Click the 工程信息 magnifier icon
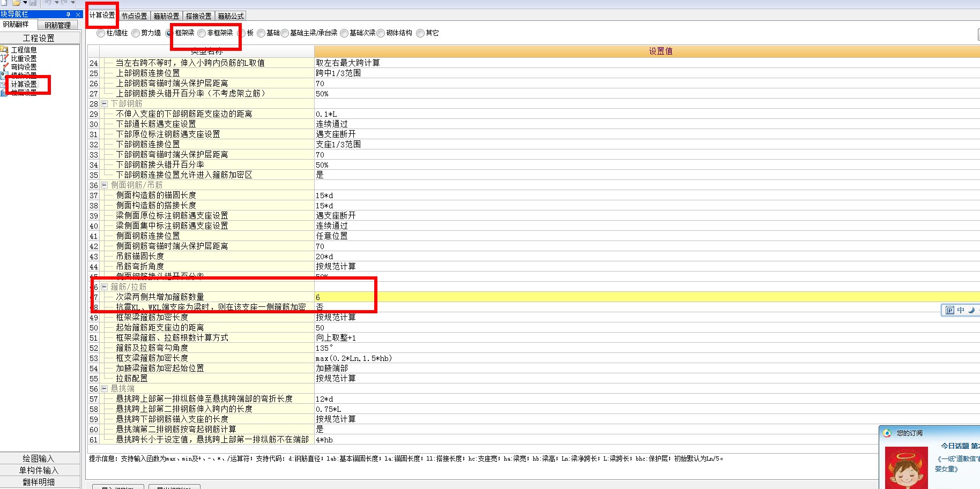This screenshot has width=980, height=489. click(4, 50)
